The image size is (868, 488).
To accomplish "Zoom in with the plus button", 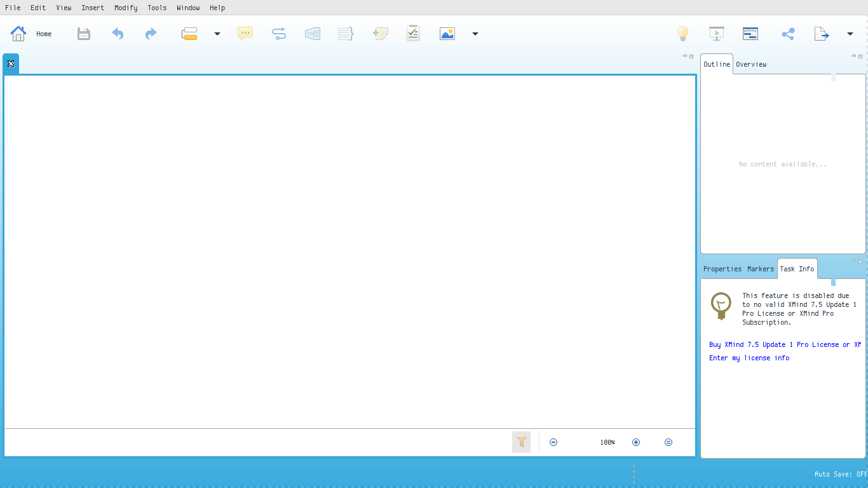I will (x=636, y=442).
